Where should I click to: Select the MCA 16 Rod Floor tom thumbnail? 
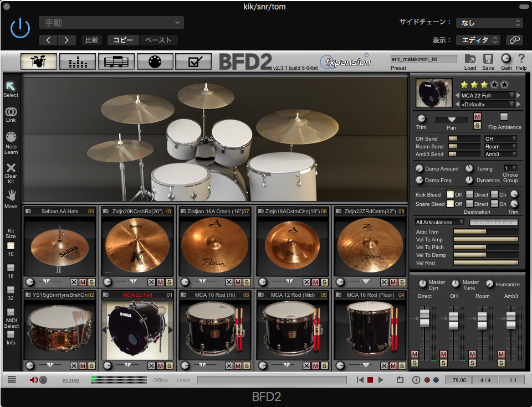tap(370, 329)
